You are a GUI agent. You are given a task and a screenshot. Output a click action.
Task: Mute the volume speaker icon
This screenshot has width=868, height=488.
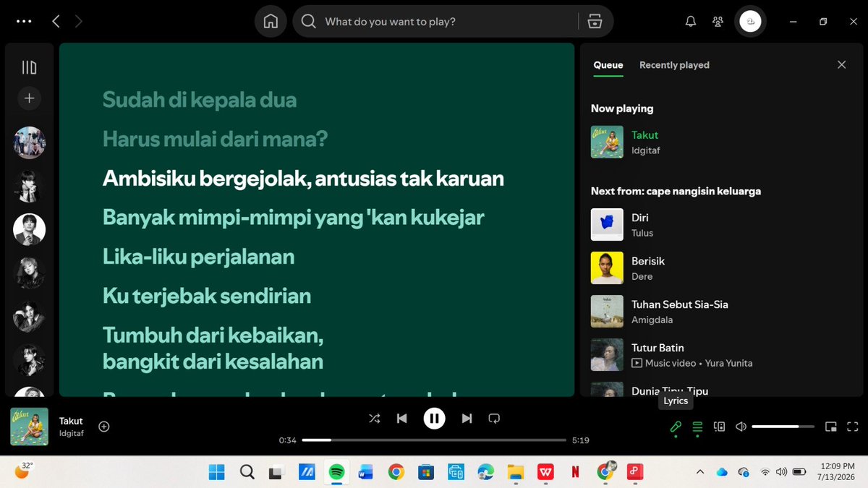tap(741, 427)
